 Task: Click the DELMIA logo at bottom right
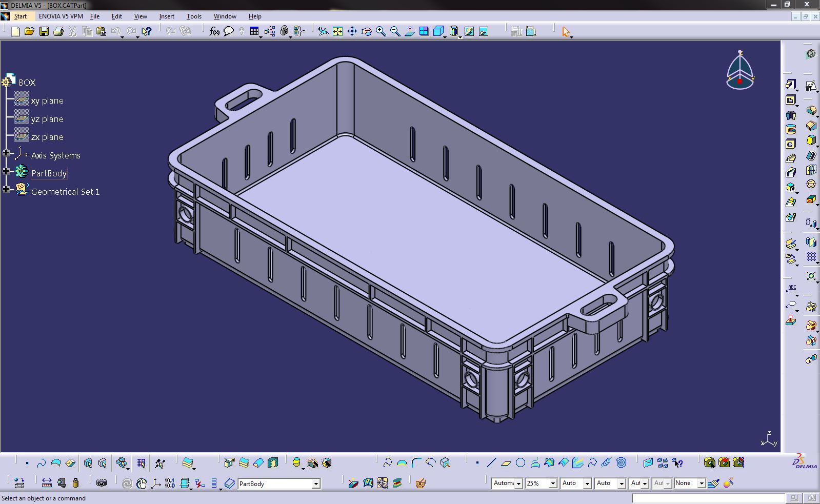point(804,461)
